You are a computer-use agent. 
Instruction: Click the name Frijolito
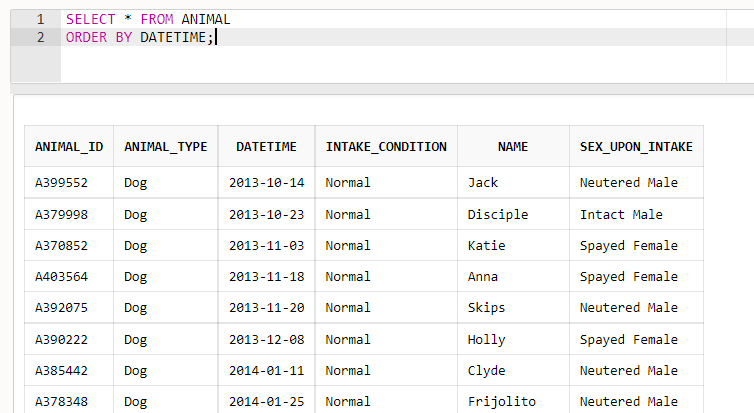tap(502, 401)
